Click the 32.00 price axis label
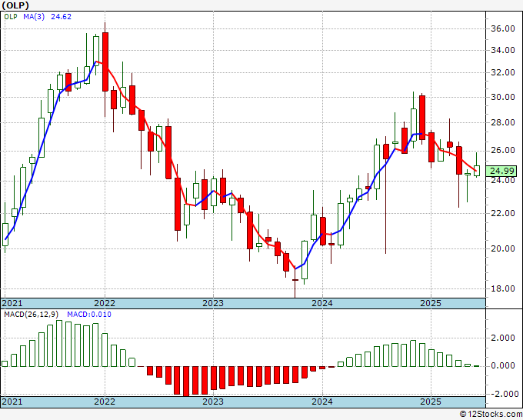This screenshot has height=420, width=523. click(503, 73)
